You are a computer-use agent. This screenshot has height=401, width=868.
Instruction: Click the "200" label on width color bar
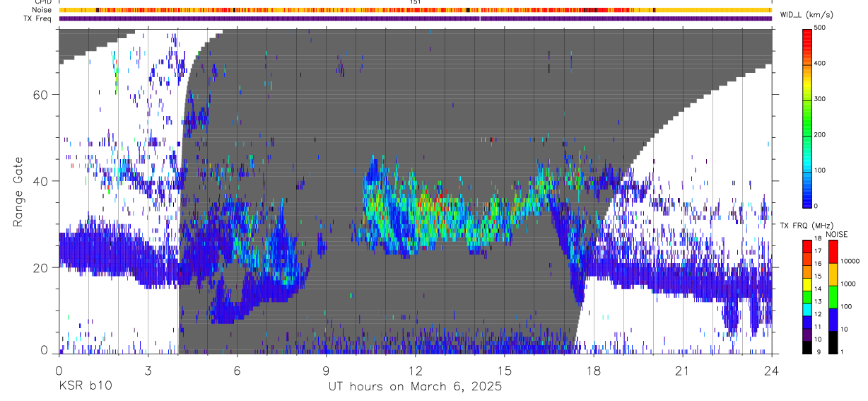point(820,134)
